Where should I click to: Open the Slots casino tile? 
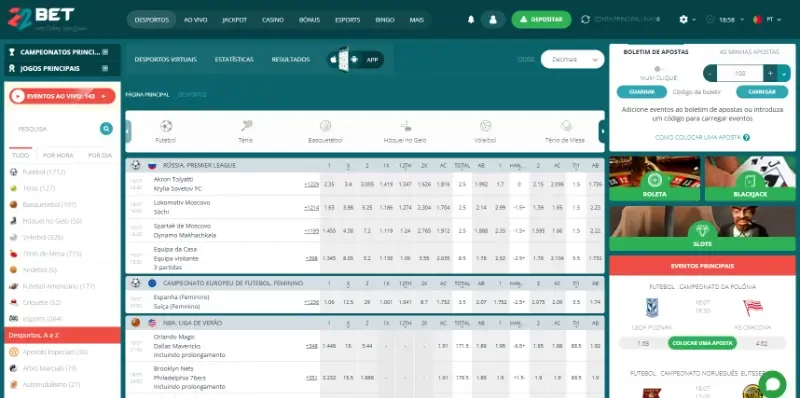(702, 228)
